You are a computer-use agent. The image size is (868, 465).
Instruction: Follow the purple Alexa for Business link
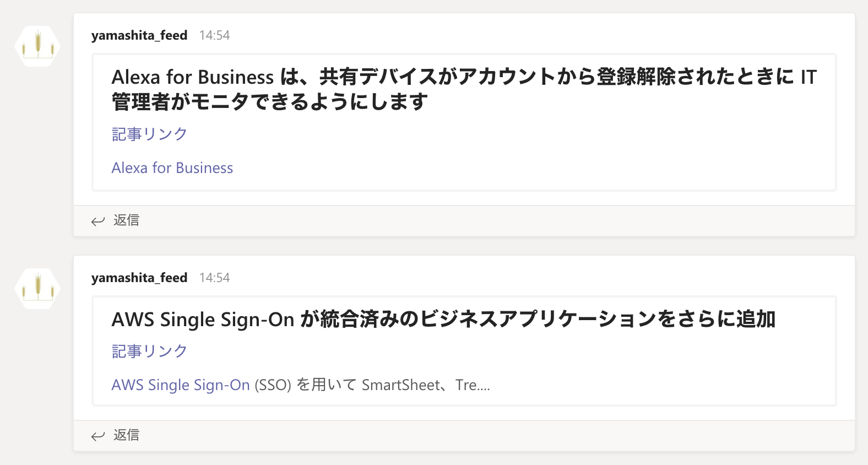172,168
